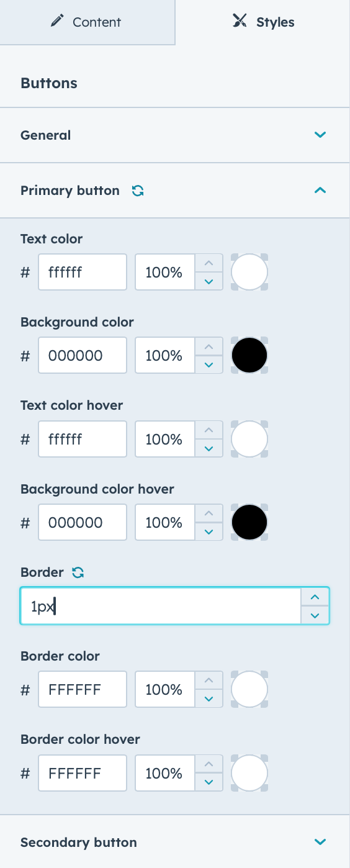Screen dimensions: 350x868
Task: Increase Text color opacity with up arrow
Action: click(209, 263)
